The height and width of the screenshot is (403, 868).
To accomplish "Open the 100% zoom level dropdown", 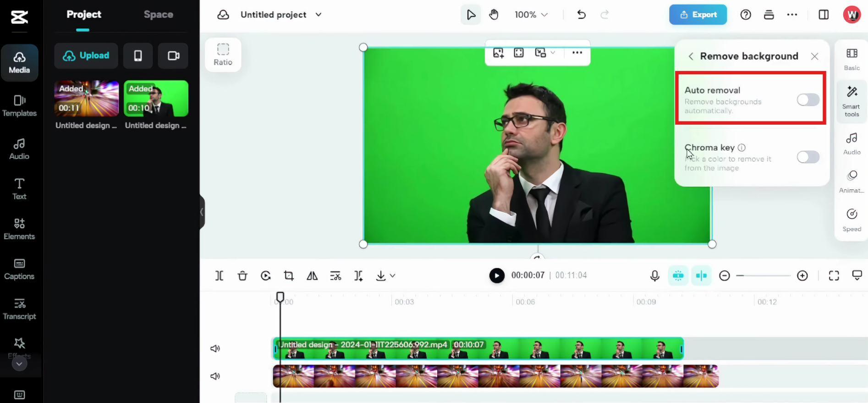I will (x=531, y=15).
